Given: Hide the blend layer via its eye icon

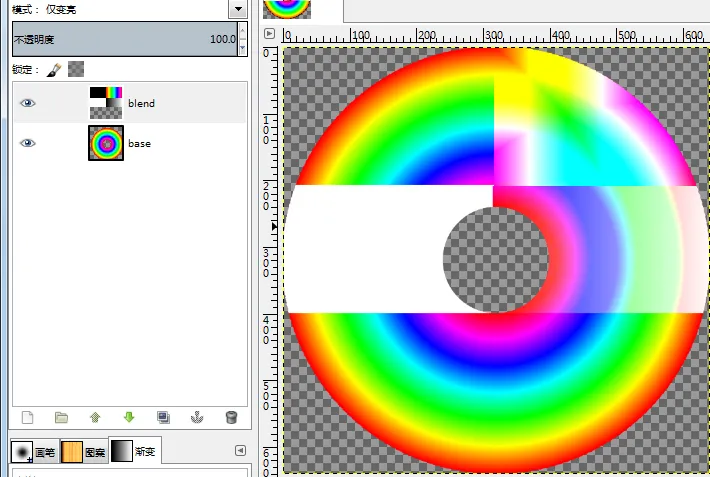Looking at the screenshot, I should click(x=27, y=103).
